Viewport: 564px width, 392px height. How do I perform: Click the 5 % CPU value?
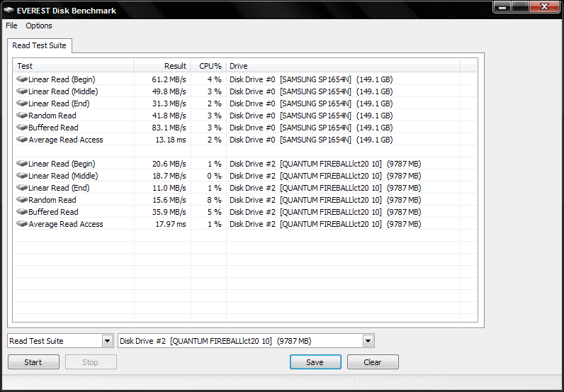[215, 212]
